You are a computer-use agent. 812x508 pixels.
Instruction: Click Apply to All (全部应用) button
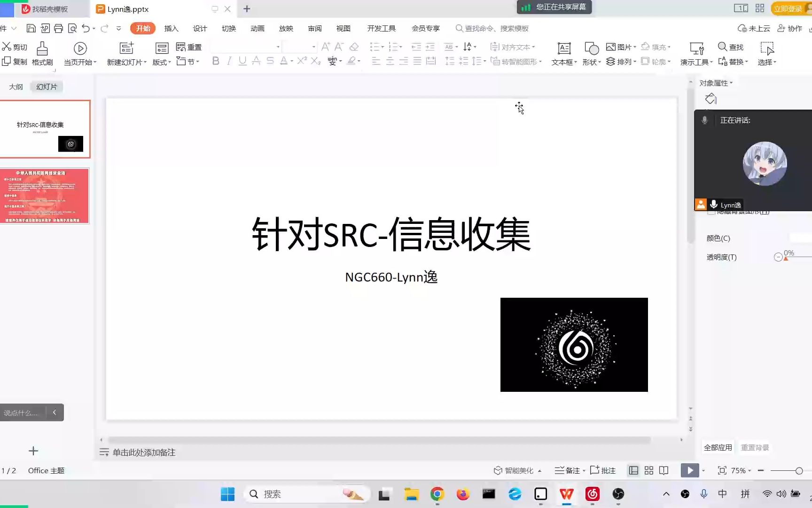718,447
